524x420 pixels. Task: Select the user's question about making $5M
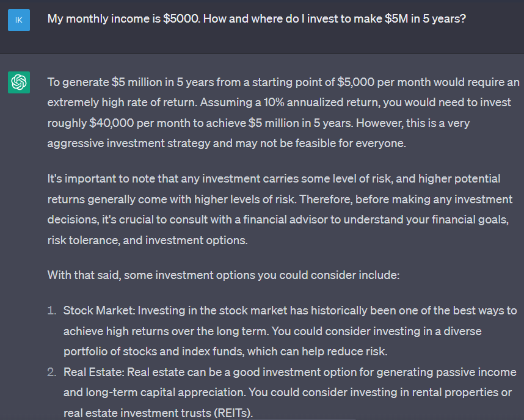tap(257, 19)
